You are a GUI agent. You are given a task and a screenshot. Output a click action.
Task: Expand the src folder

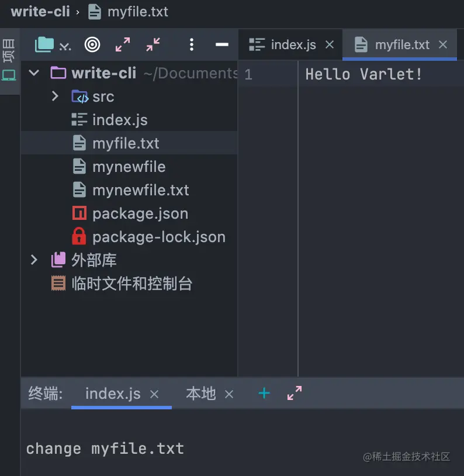coord(55,96)
